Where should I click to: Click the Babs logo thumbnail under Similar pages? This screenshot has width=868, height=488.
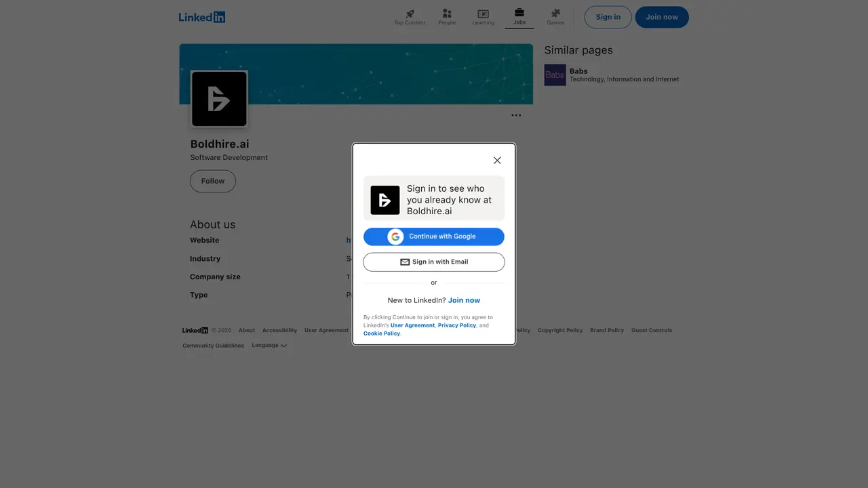tap(555, 75)
